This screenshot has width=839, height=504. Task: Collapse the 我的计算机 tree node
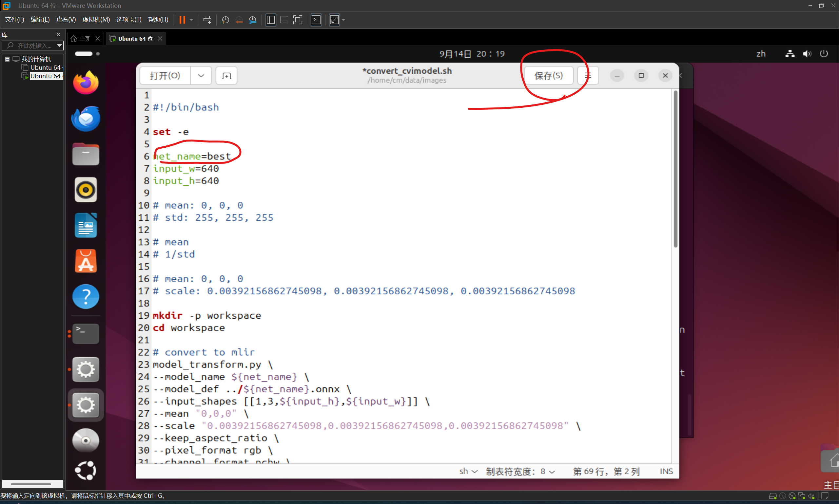(x=7, y=59)
